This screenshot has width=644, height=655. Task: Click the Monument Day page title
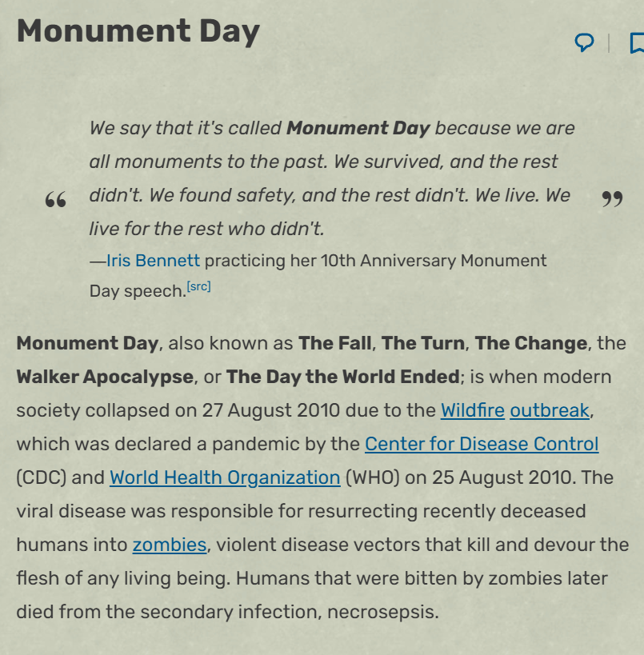[x=138, y=31]
